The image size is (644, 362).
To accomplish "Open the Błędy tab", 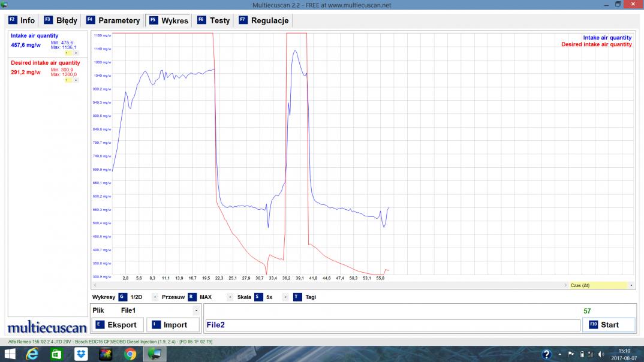I will tap(61, 20).
